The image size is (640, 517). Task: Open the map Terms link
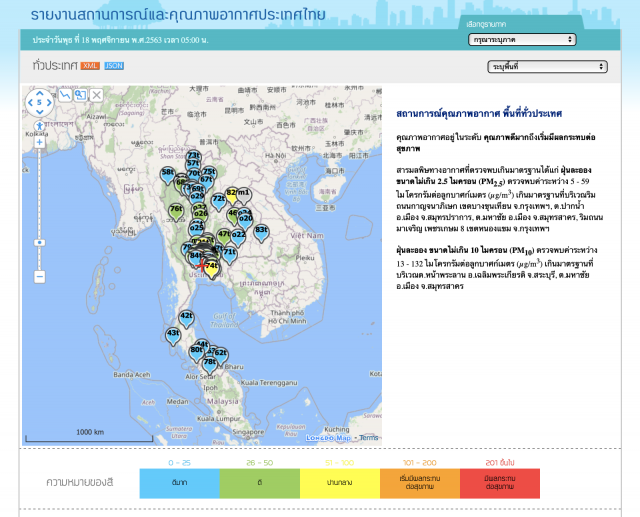(369, 438)
